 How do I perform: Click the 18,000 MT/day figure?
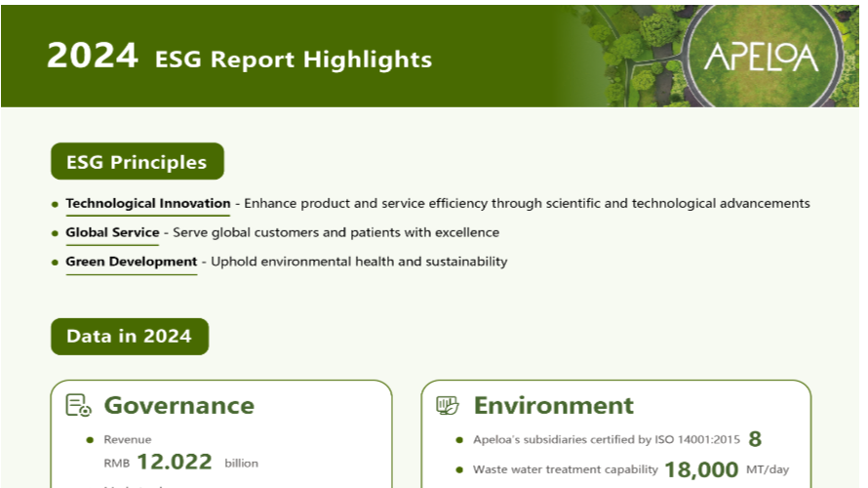click(x=701, y=469)
